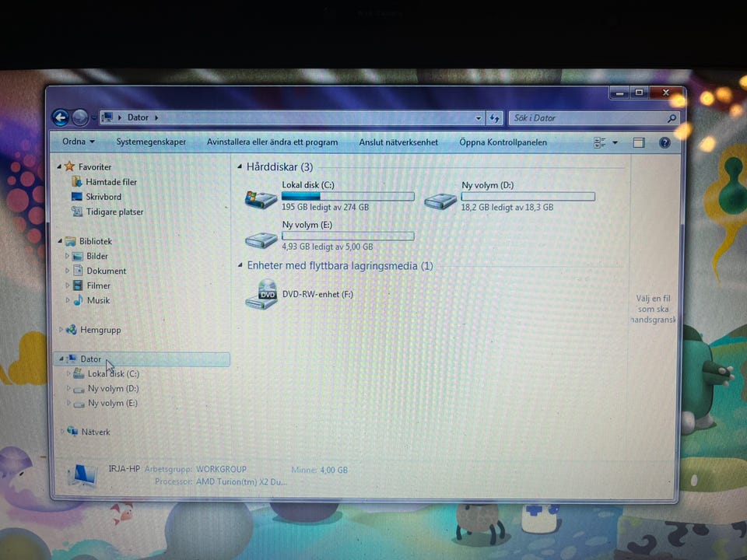Select 'Ny volym (E:)' in sidebar tree
The image size is (747, 560).
coord(112,404)
